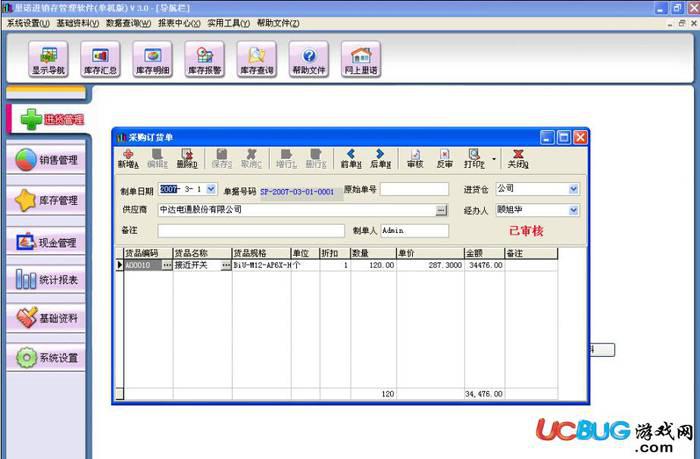
Task: Open 帮助文件 from the top toolbar
Action: pyautogui.click(x=308, y=59)
